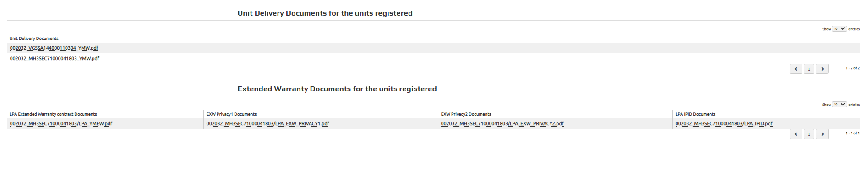Sort by EXW Privacy2 Documents column header
Screen dimensions: 868x172
pyautogui.click(x=466, y=114)
